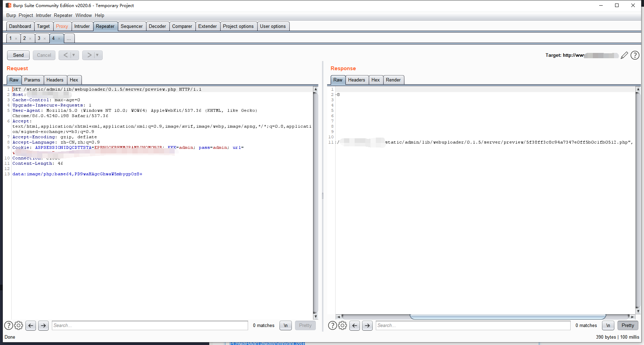This screenshot has width=644, height=345.
Task: Focus the request search field
Action: [150, 326]
